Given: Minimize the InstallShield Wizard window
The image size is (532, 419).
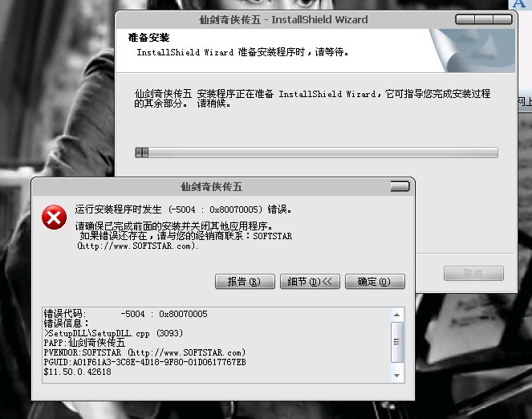Looking at the screenshot, I should 465,19.
